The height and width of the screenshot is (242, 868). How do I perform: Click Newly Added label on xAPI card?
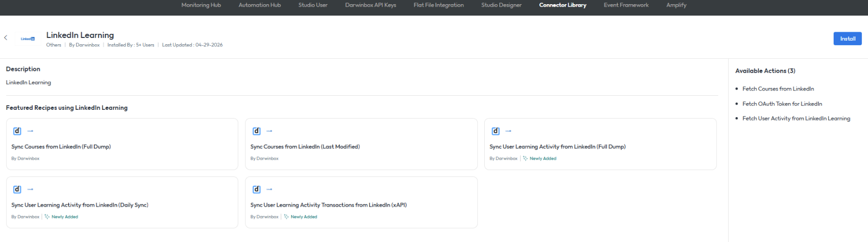pos(304,217)
